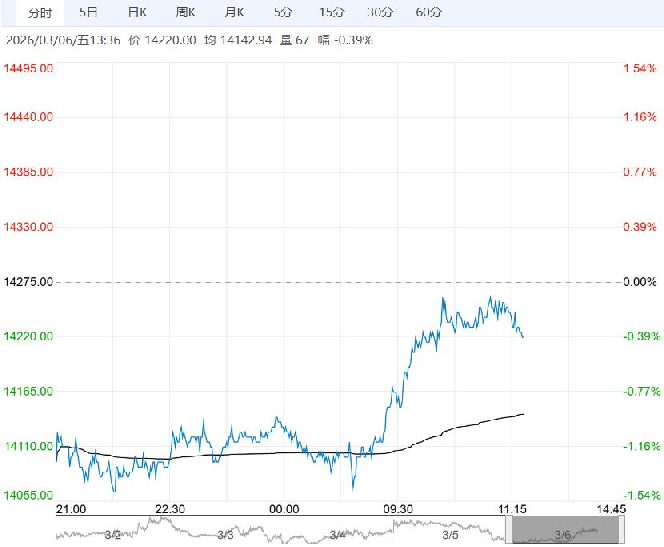Switch to the 周K weekly chart

(x=187, y=13)
